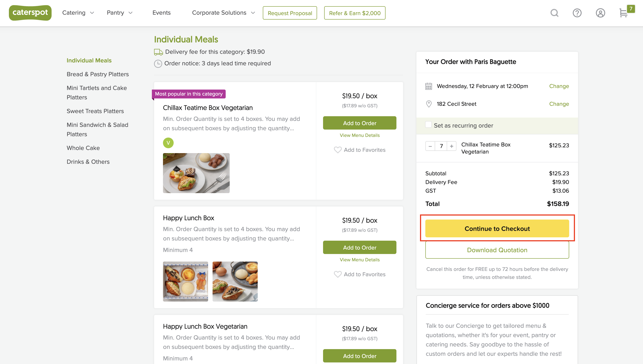Select Bread & Pastry Platters category

(98, 74)
